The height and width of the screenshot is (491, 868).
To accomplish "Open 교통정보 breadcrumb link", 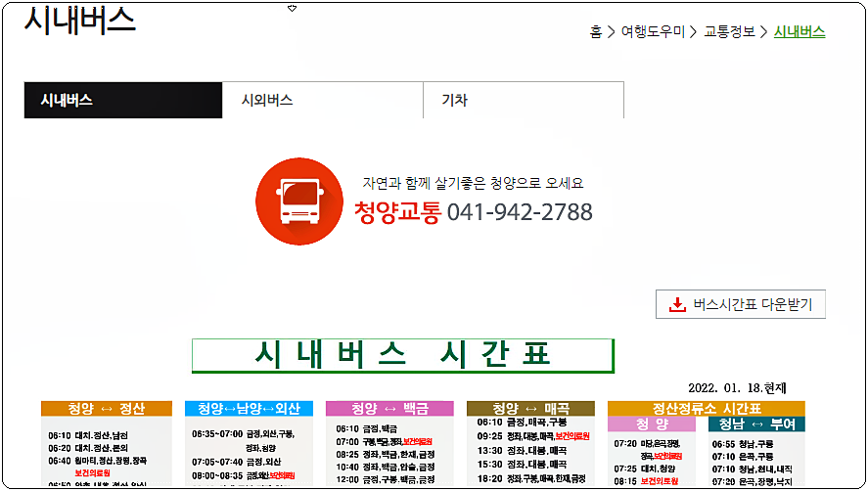I will click(x=729, y=31).
